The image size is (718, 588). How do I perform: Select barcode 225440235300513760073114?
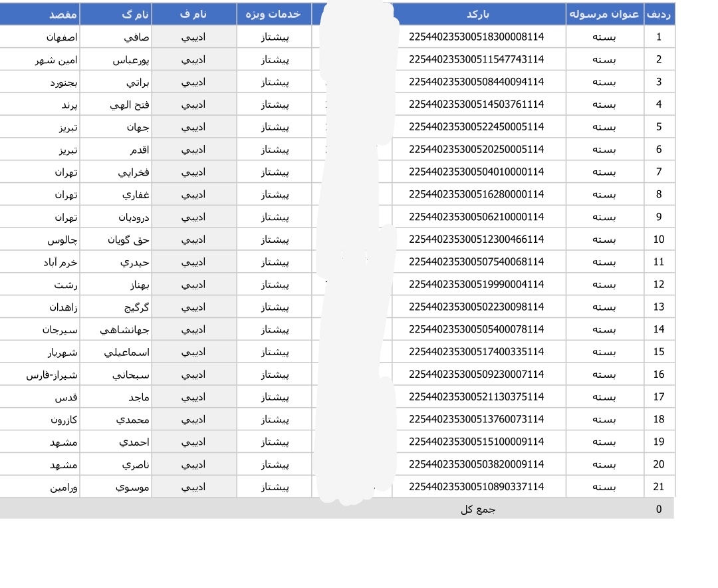tap(476, 420)
